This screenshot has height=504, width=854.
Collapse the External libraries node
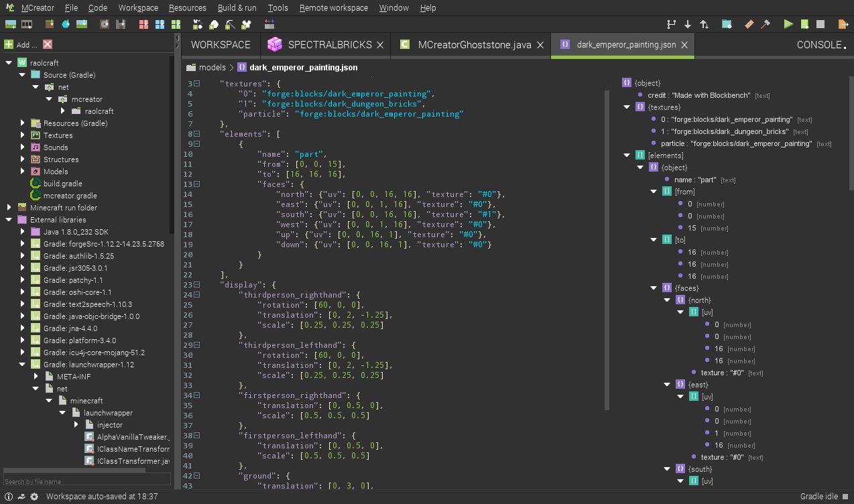(9, 220)
